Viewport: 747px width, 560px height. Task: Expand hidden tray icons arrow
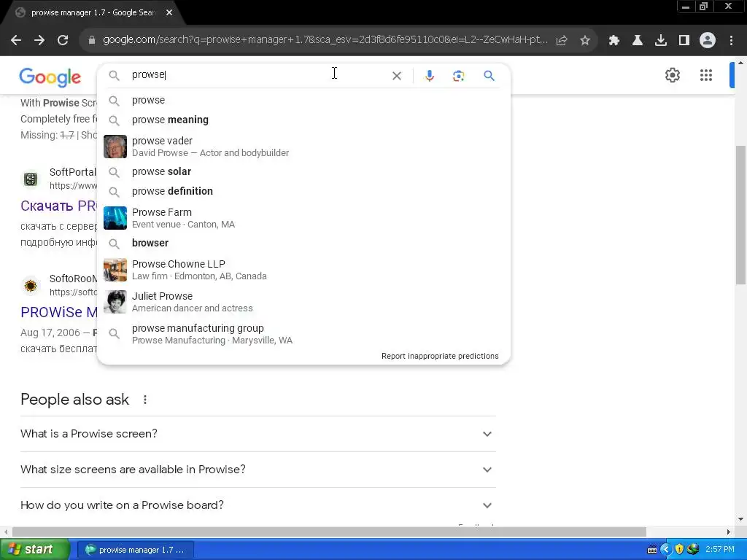coord(665,550)
